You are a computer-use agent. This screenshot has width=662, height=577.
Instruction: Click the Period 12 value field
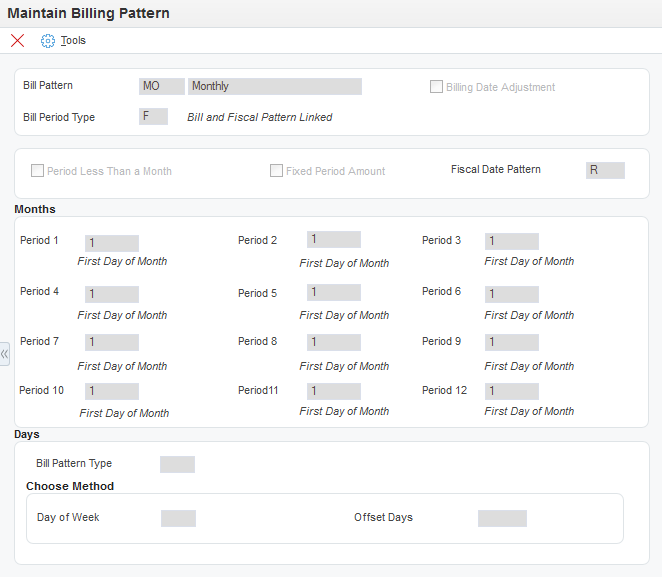pyautogui.click(x=512, y=391)
